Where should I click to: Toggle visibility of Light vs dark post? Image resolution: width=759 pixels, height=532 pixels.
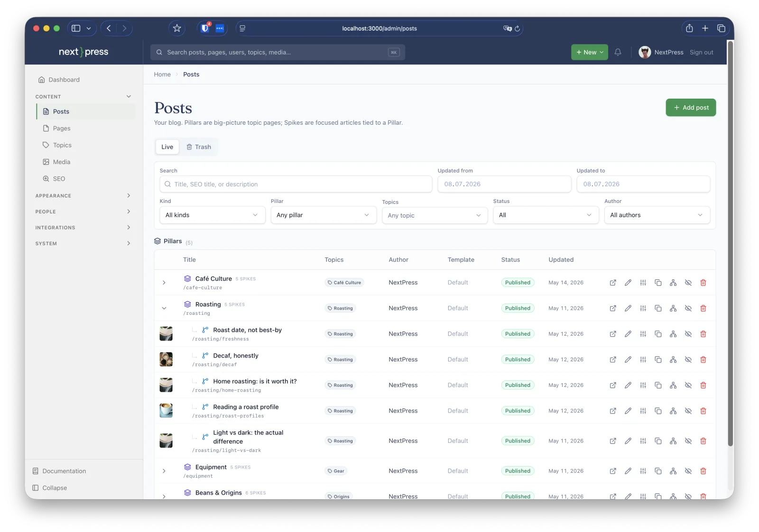pos(688,441)
